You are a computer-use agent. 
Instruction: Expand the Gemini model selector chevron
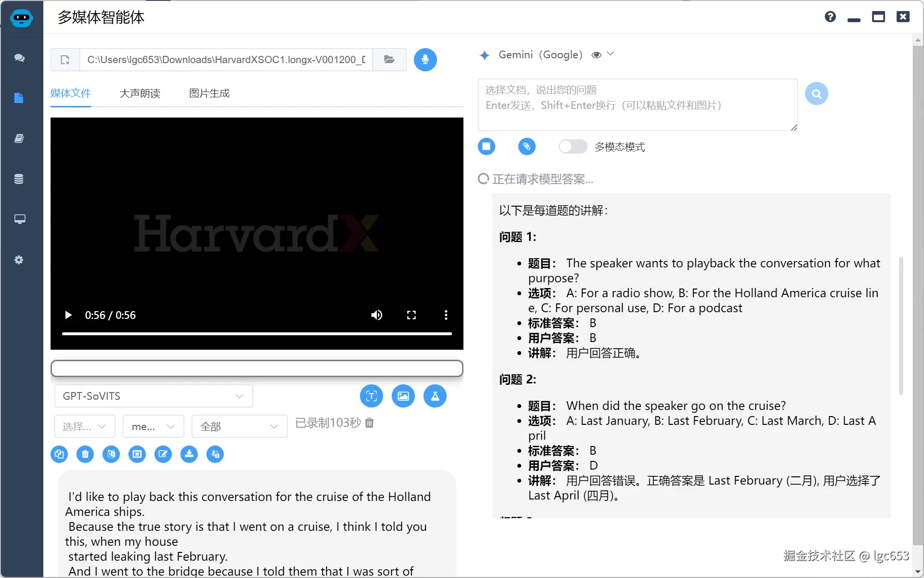[611, 54]
